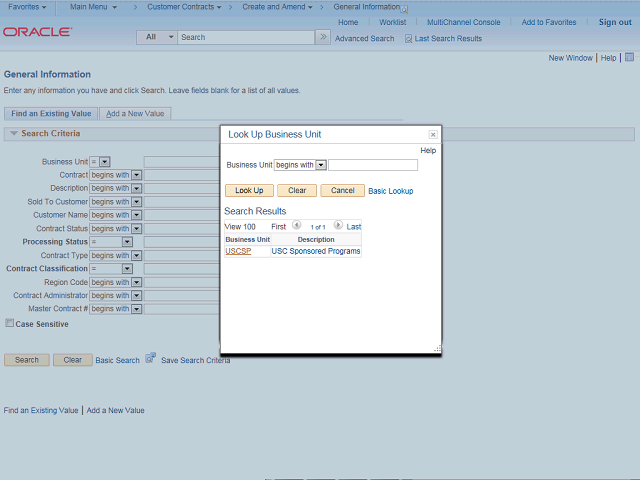Select the Find an Existing Value tab
Image resolution: width=640 pixels, height=480 pixels.
(x=51, y=113)
